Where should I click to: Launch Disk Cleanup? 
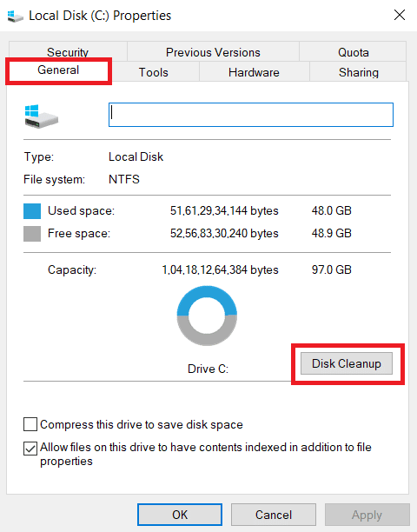coord(347,363)
